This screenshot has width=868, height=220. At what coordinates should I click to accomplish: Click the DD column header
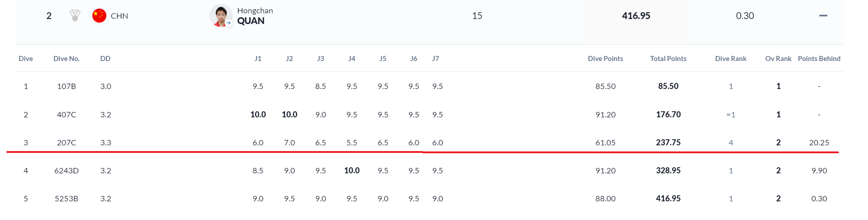[105, 58]
